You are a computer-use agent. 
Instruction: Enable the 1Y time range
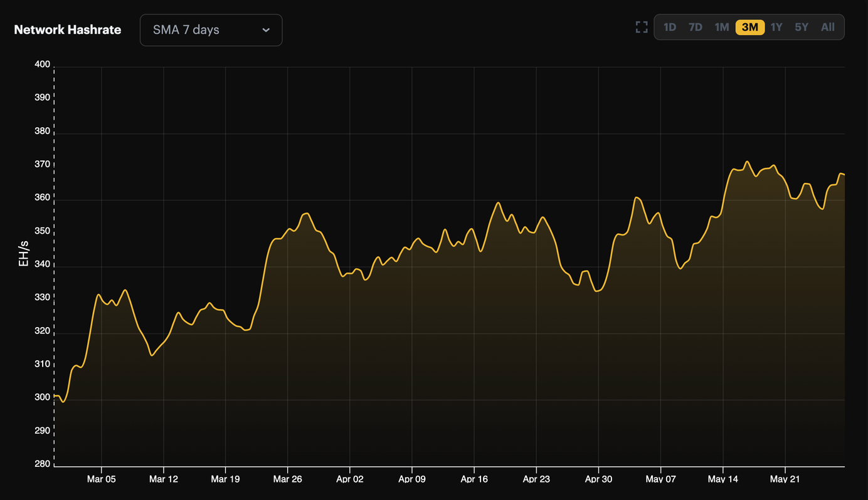point(776,27)
